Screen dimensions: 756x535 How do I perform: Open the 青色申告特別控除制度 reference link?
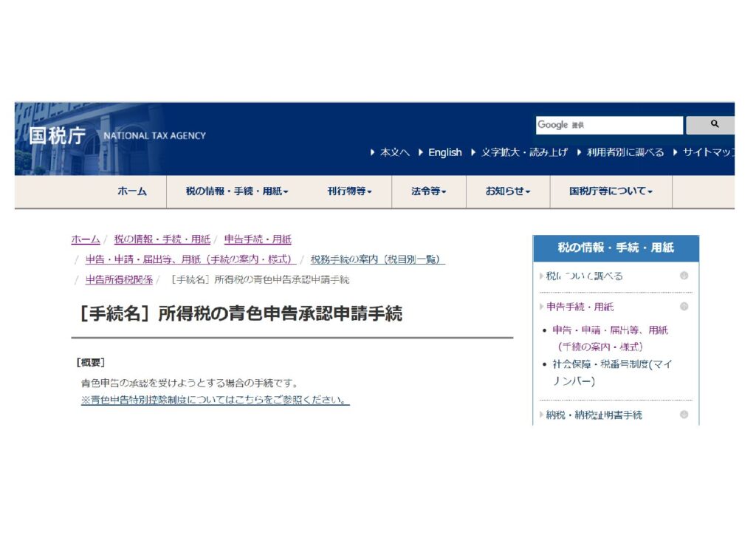215,400
